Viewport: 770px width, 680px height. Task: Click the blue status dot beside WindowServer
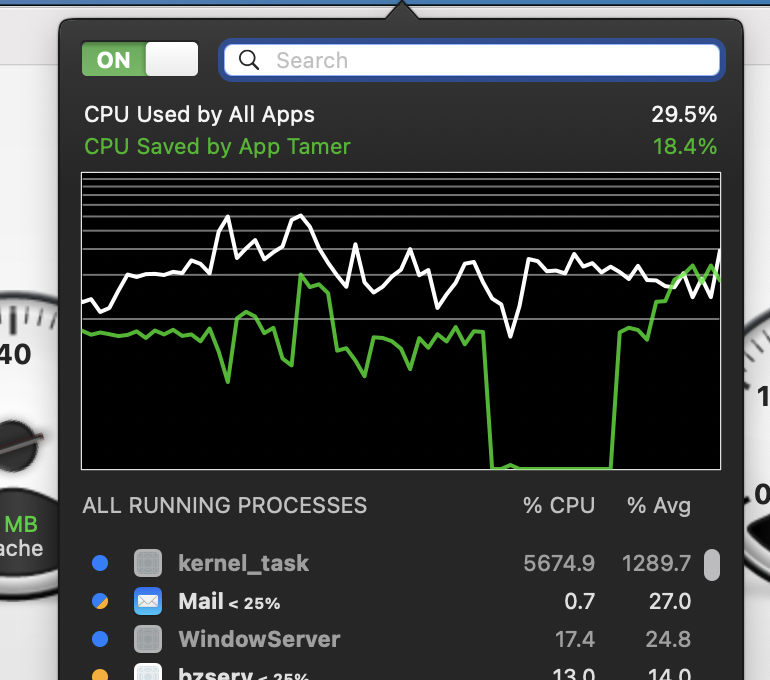click(x=100, y=639)
